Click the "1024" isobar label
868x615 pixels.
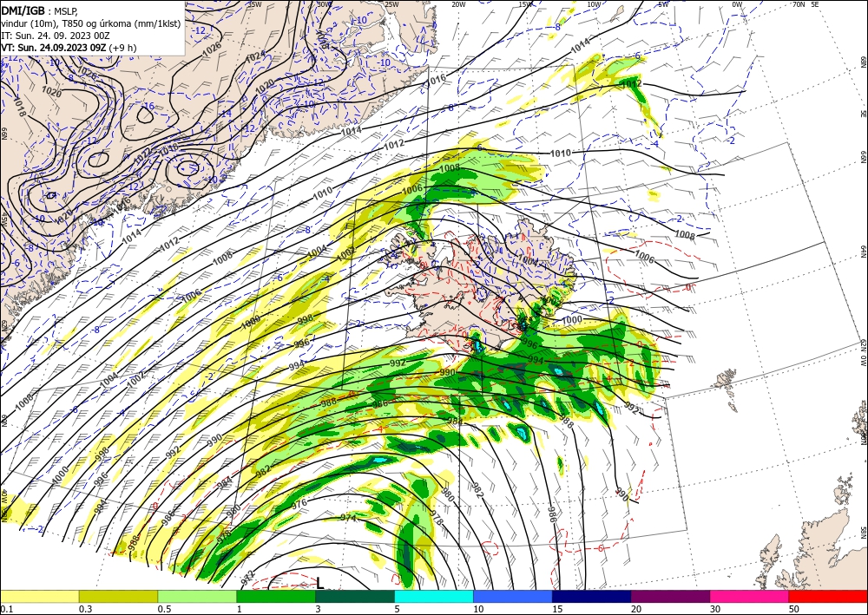[x=254, y=56]
